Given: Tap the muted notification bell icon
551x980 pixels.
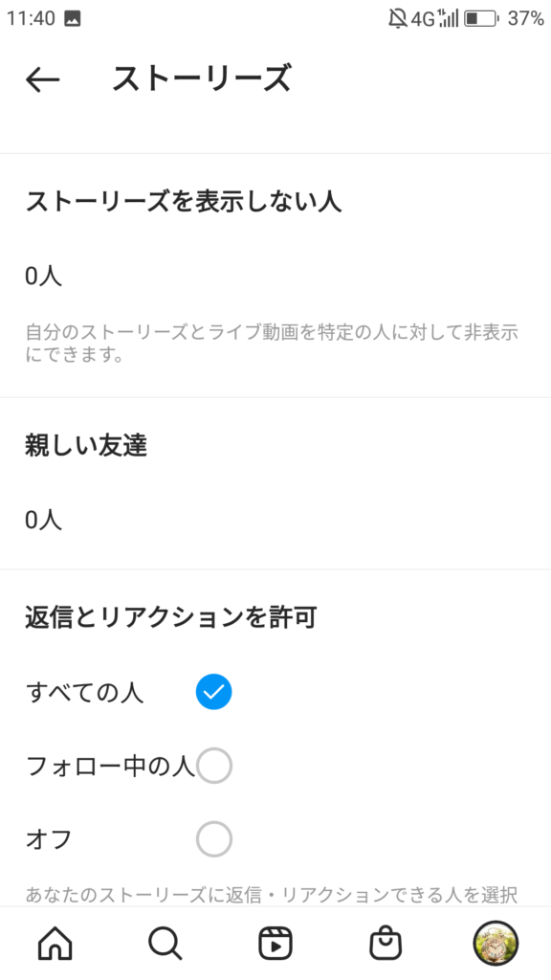Looking at the screenshot, I should point(397,18).
